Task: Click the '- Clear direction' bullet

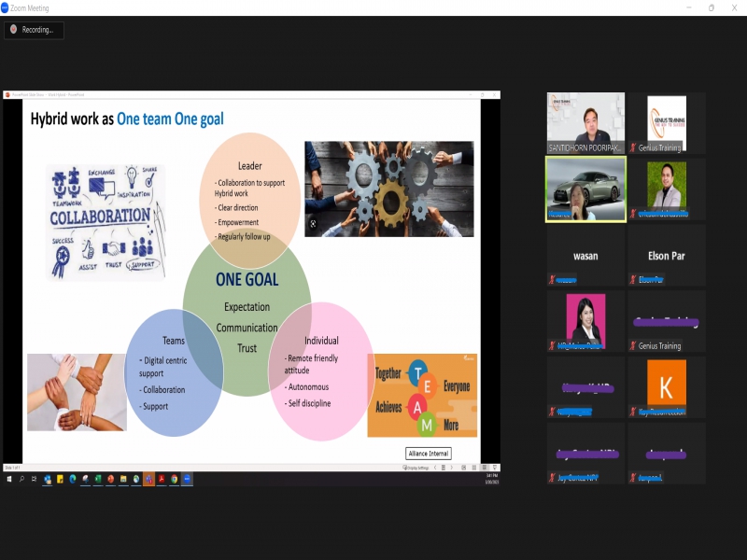Action: (236, 207)
